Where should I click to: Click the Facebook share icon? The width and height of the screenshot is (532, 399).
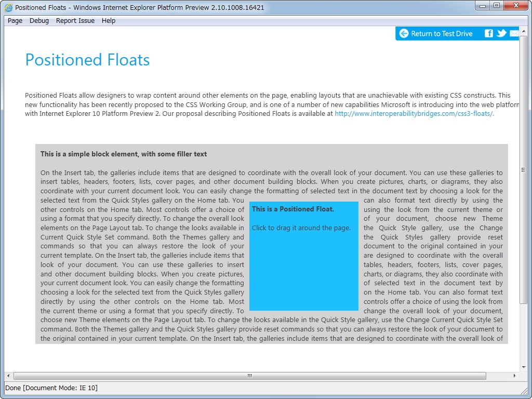[488, 33]
